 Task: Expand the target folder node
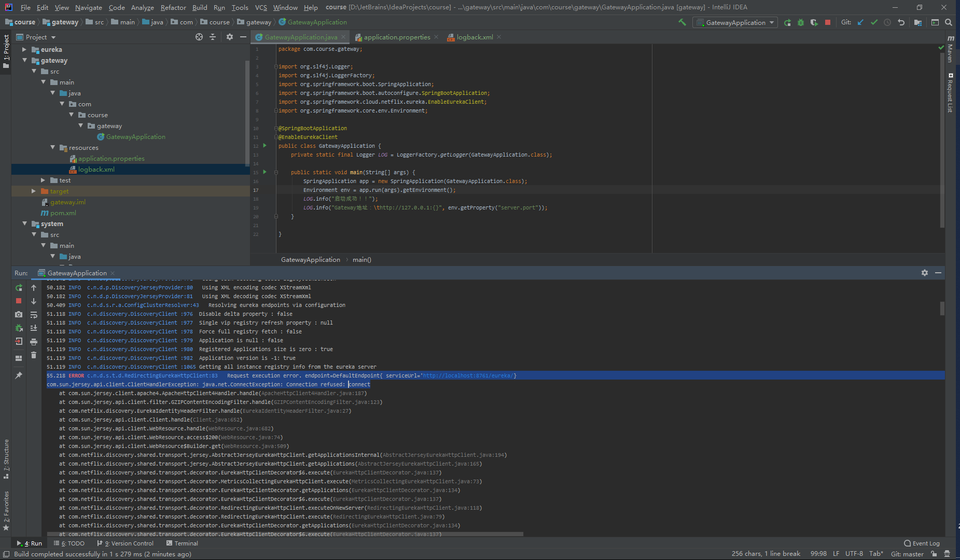[34, 191]
